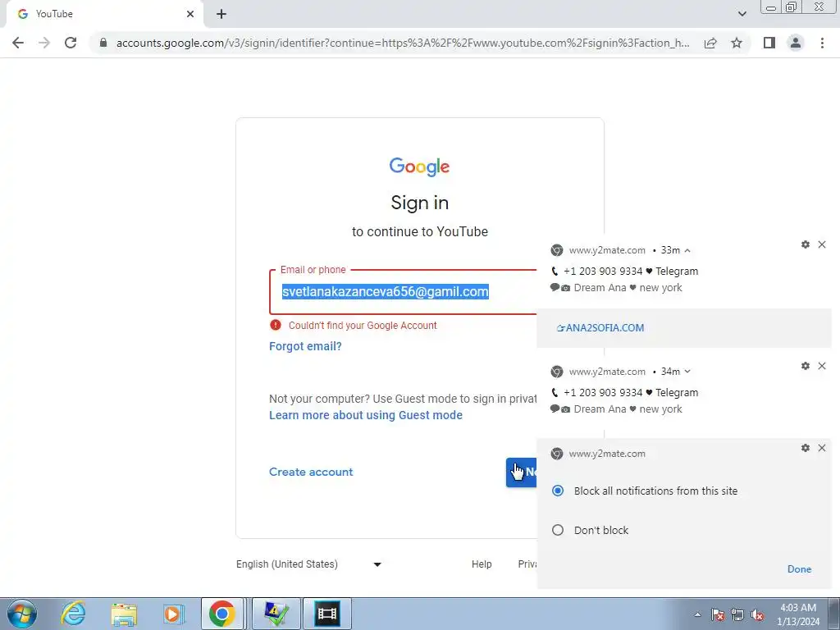The image size is (840, 630).
Task: Expand the 34m y2mate notification chevron
Action: 688,372
